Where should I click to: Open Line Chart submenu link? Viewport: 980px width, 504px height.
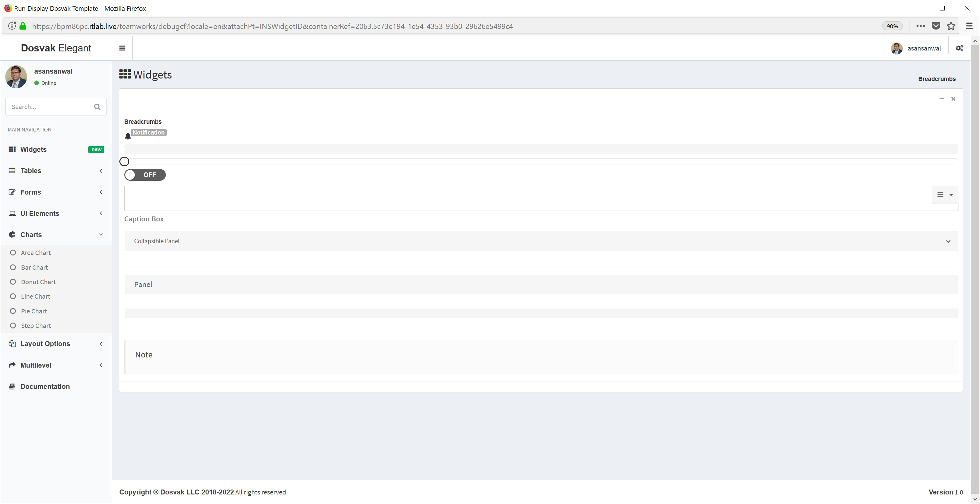click(35, 296)
